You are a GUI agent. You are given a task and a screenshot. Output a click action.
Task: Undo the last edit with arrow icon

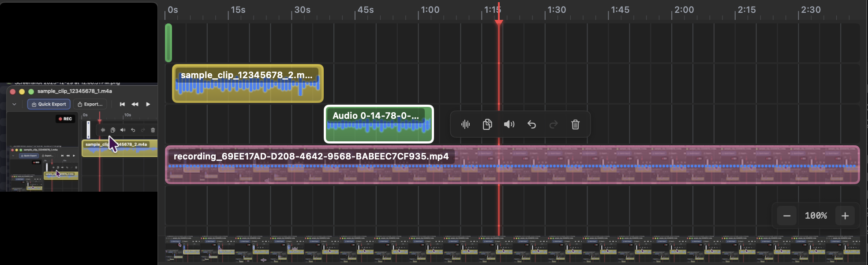pyautogui.click(x=531, y=125)
